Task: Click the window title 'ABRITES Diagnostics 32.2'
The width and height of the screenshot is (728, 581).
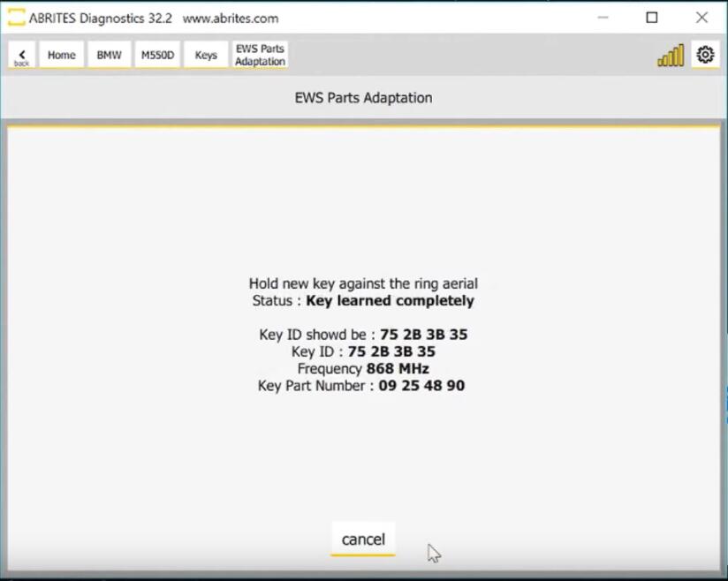Action: (101, 18)
